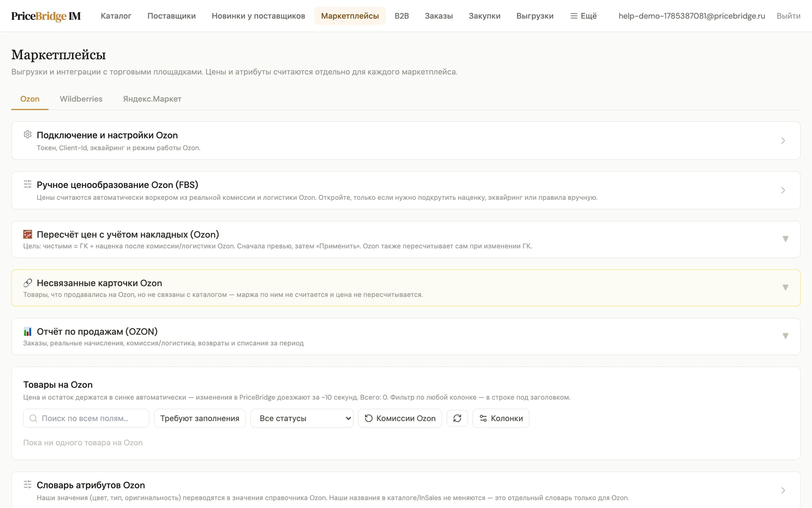This screenshot has height=508, width=812.
Task: Go to Каталог in the top navigation
Action: point(116,16)
